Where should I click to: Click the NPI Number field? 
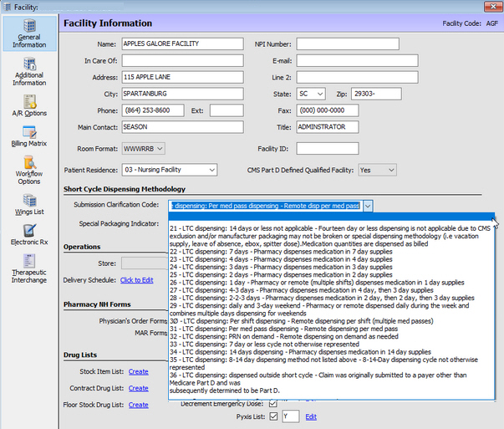click(x=348, y=43)
